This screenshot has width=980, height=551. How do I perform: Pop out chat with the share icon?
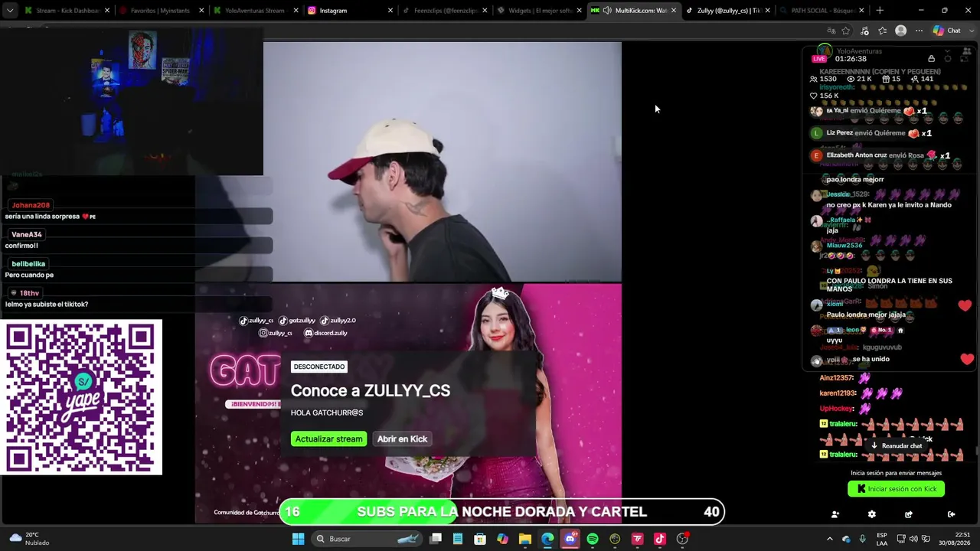click(909, 514)
